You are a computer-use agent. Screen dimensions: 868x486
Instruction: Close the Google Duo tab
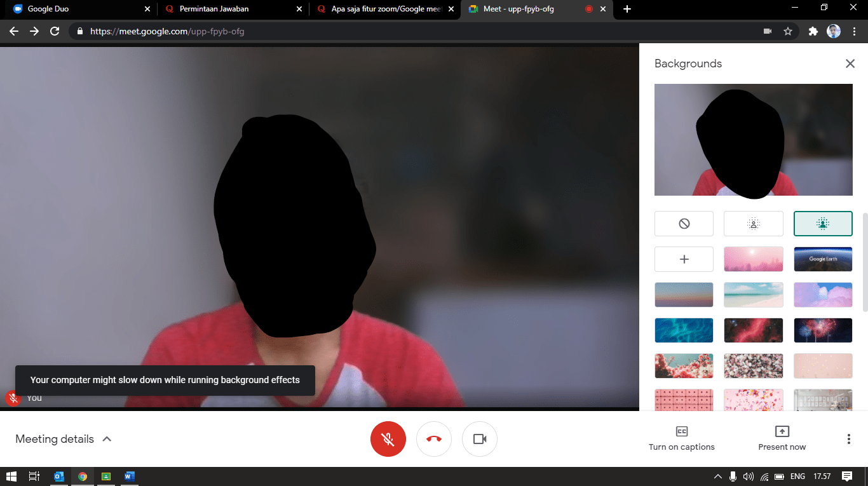click(x=147, y=9)
